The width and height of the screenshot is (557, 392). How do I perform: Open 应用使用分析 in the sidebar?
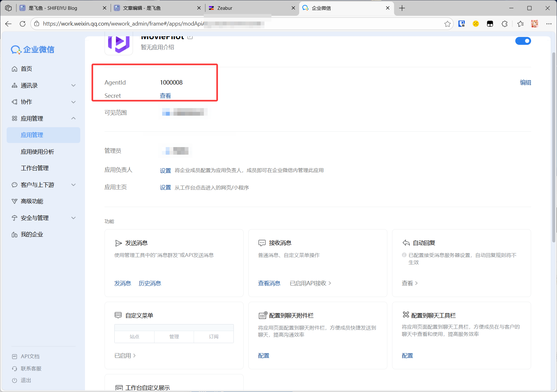click(x=37, y=152)
